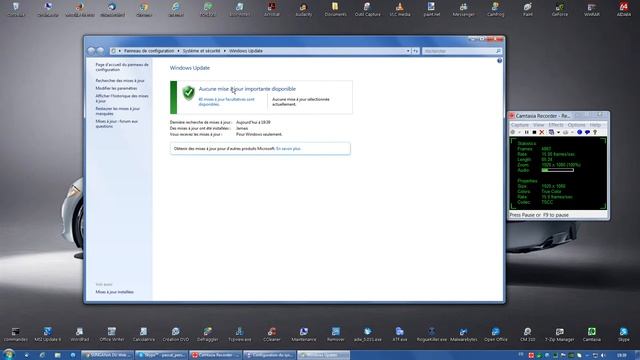Screen dimensions: 640x360
Task: Open the Malwarebytes desktop icon
Action: pyautogui.click(x=463, y=334)
